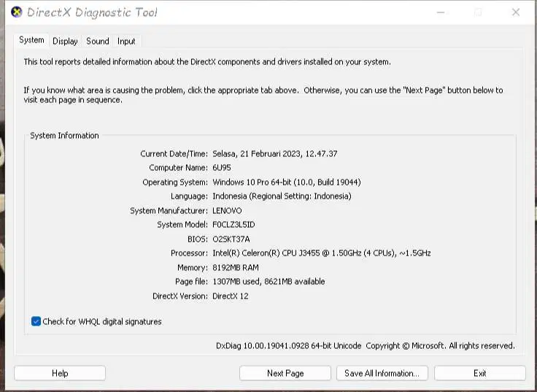Click the 'This tool reports detailed information' sentence
The height and width of the screenshot is (392, 537).
207,62
